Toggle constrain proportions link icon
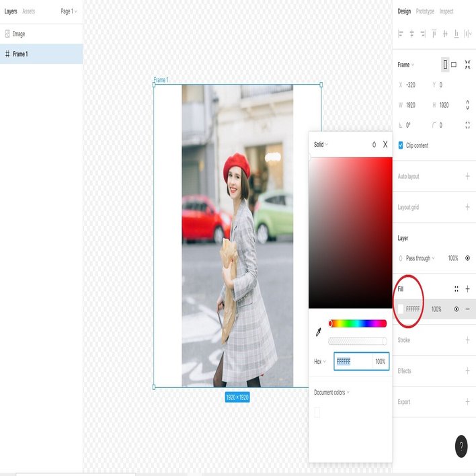This screenshot has width=476, height=476. coord(467,105)
